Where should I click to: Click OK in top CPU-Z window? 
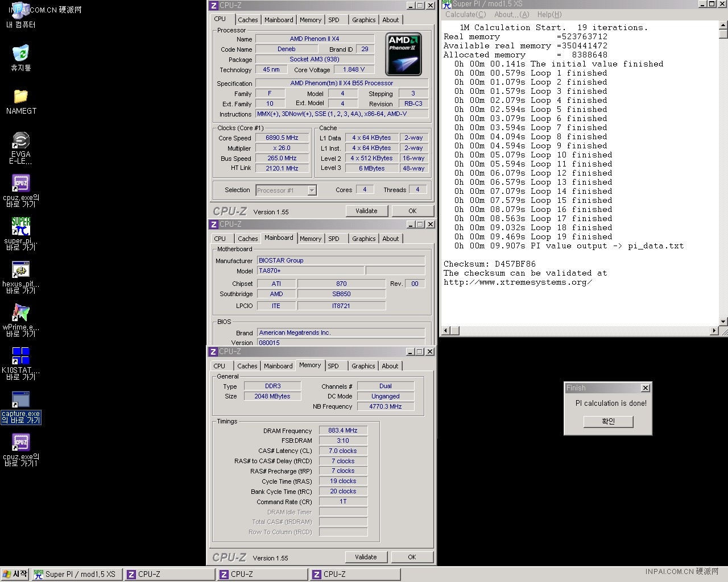point(412,211)
